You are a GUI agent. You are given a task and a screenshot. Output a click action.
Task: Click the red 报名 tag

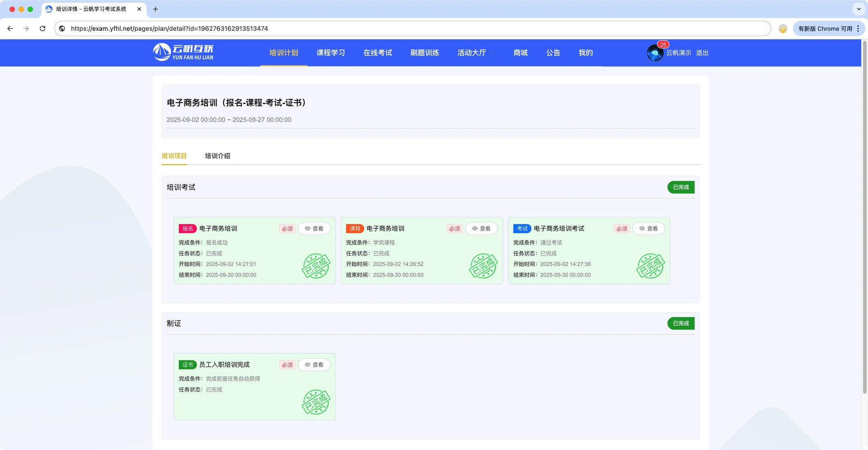pyautogui.click(x=188, y=229)
